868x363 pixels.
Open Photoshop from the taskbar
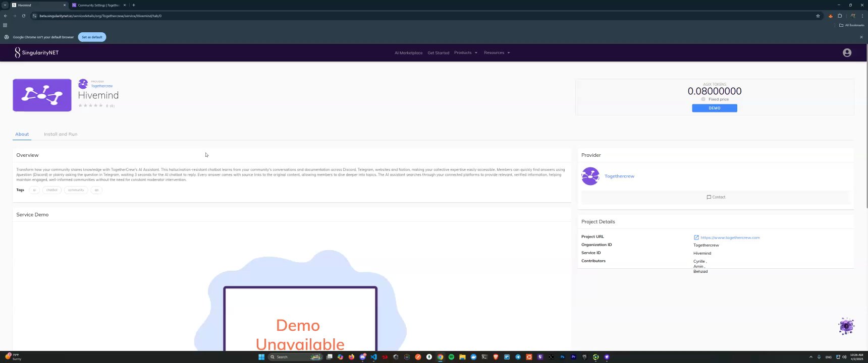[562, 357]
